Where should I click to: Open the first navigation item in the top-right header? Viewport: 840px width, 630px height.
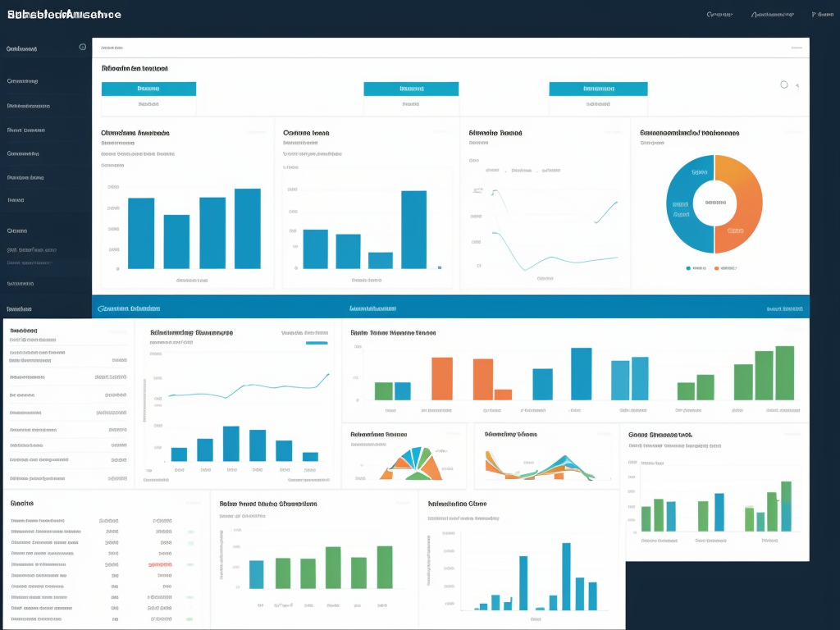coord(719,15)
